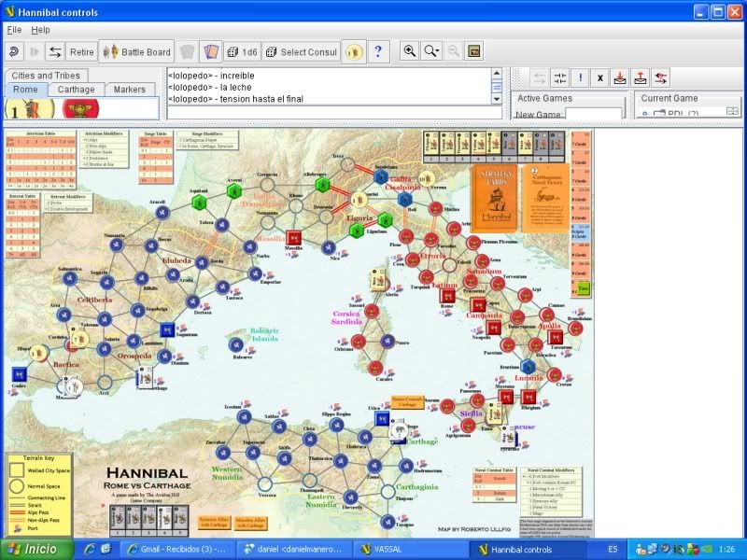Image resolution: width=747 pixels, height=560 pixels.
Task: Click the ES language indicator in taskbar
Action: [x=613, y=549]
